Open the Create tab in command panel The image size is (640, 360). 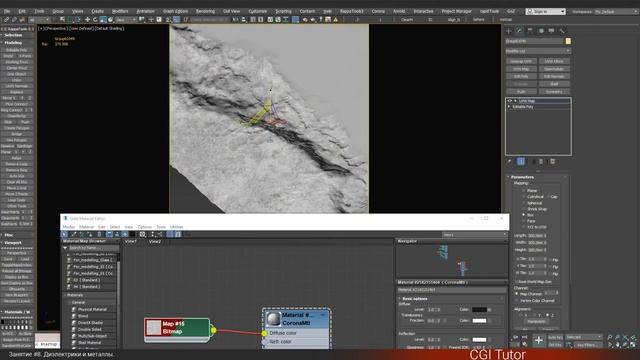[509, 31]
